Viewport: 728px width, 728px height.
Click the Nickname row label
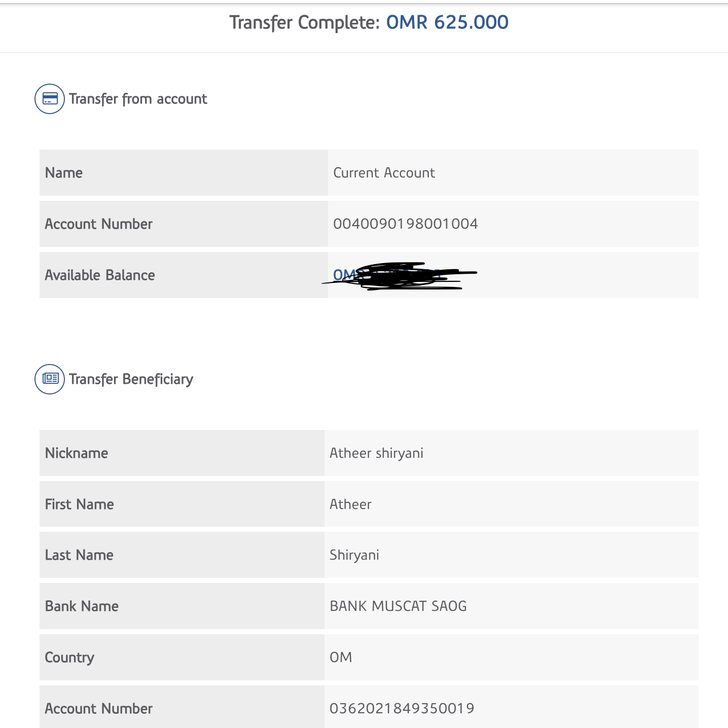click(77, 453)
